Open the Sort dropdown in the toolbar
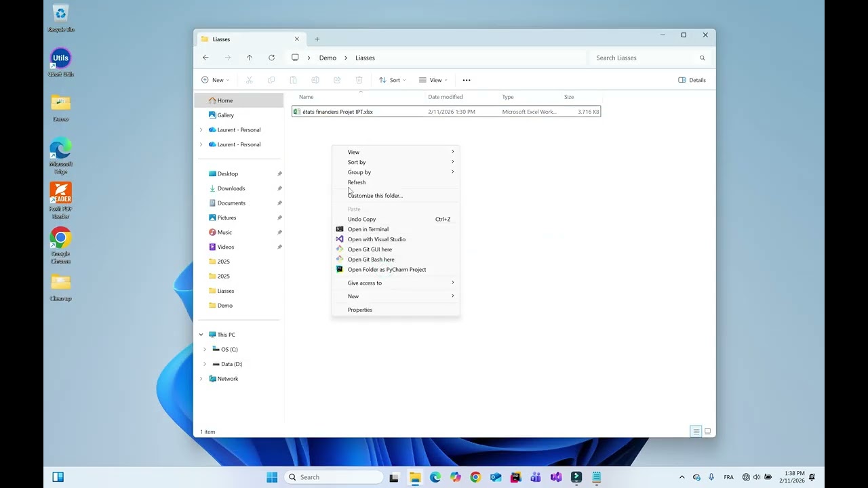This screenshot has height=488, width=868. point(393,80)
